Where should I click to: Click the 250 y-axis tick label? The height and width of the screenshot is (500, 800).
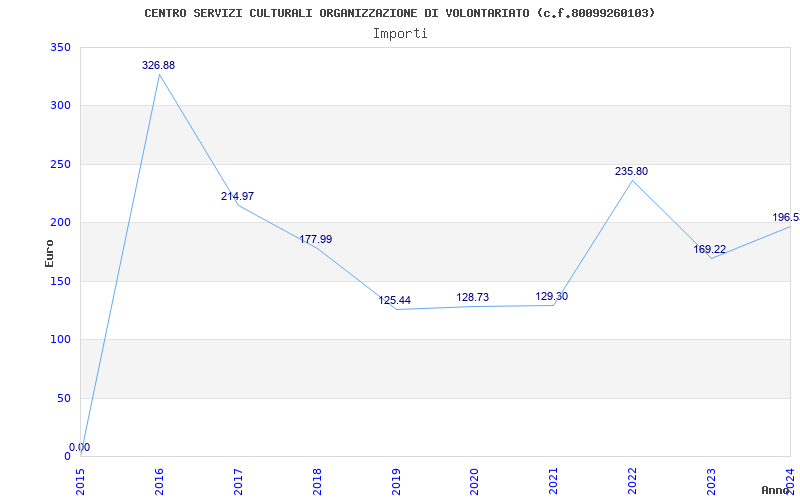click(x=60, y=164)
